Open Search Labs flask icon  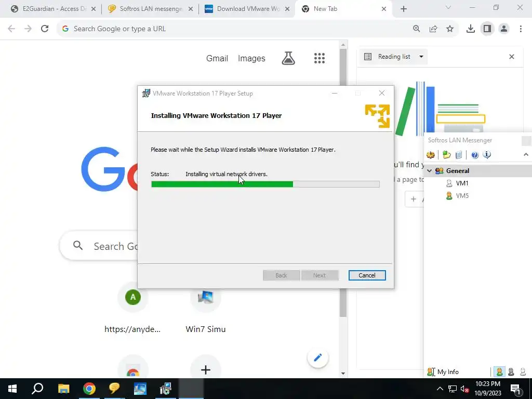[x=288, y=58]
